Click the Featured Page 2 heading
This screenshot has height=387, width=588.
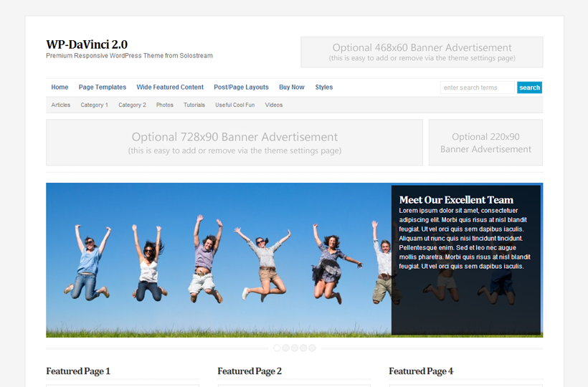[x=250, y=371]
